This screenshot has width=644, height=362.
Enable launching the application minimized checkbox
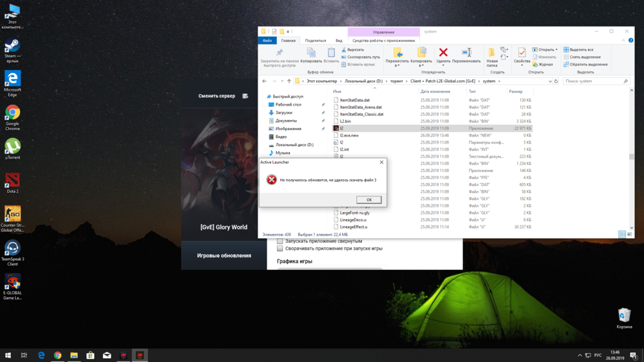pyautogui.click(x=279, y=241)
